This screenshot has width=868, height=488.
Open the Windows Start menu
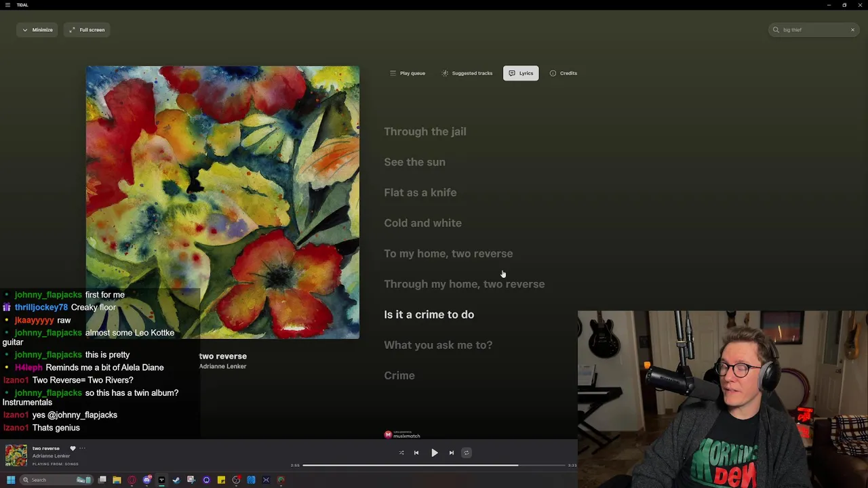pos(11,480)
